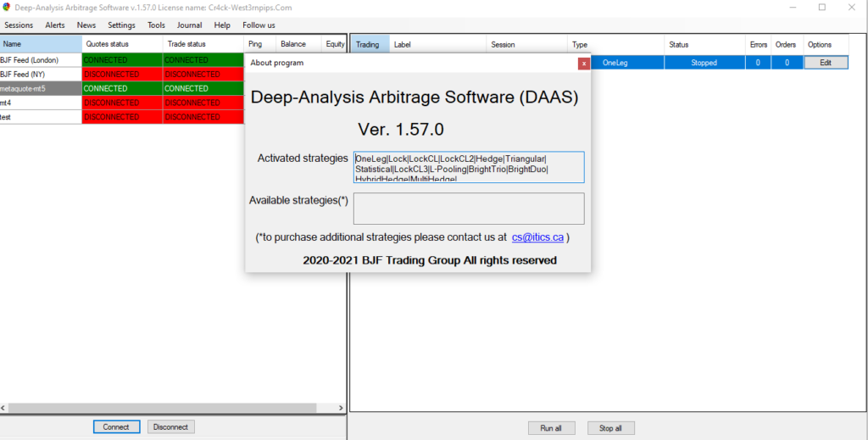
Task: Open the Alerts menu
Action: pos(55,25)
